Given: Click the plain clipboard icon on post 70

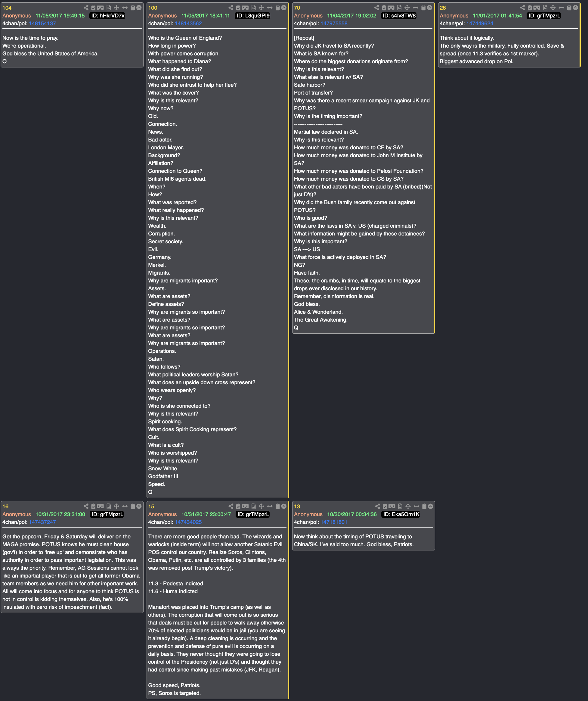Looking at the screenshot, I should [x=423, y=8].
